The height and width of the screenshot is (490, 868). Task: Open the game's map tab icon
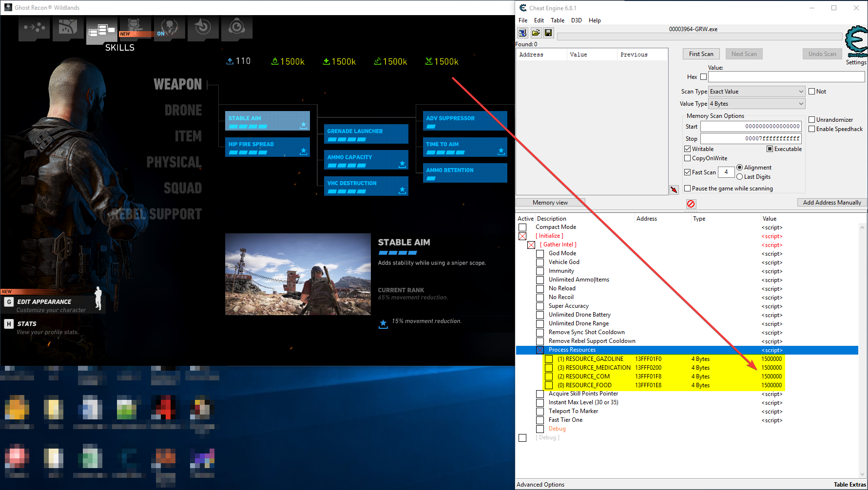(68, 28)
